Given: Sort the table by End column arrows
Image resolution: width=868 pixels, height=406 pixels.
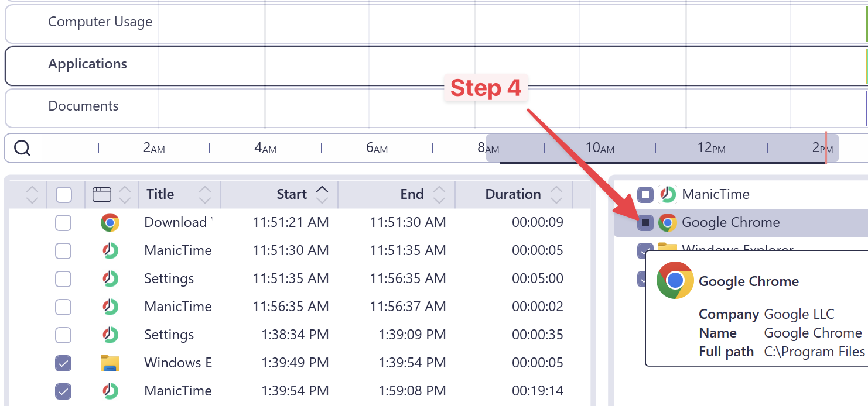Looking at the screenshot, I should 439,194.
